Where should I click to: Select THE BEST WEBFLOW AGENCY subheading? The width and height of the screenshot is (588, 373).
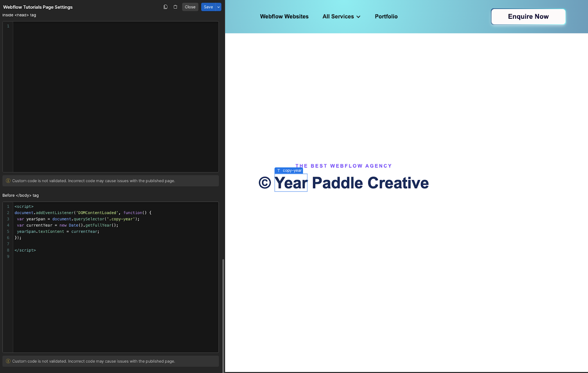coord(344,166)
